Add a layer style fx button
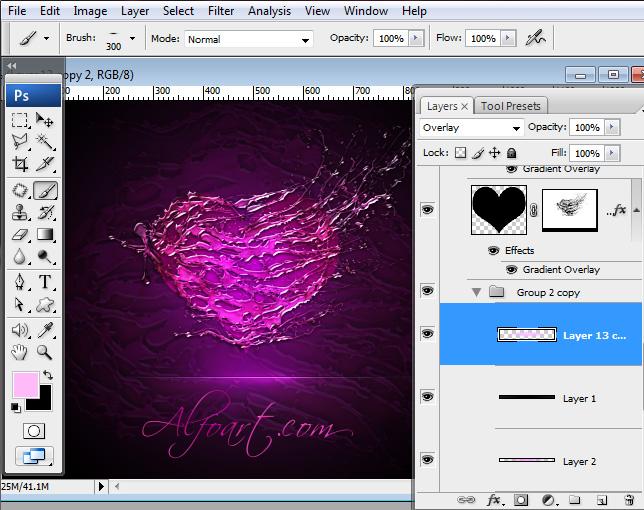 (494, 500)
